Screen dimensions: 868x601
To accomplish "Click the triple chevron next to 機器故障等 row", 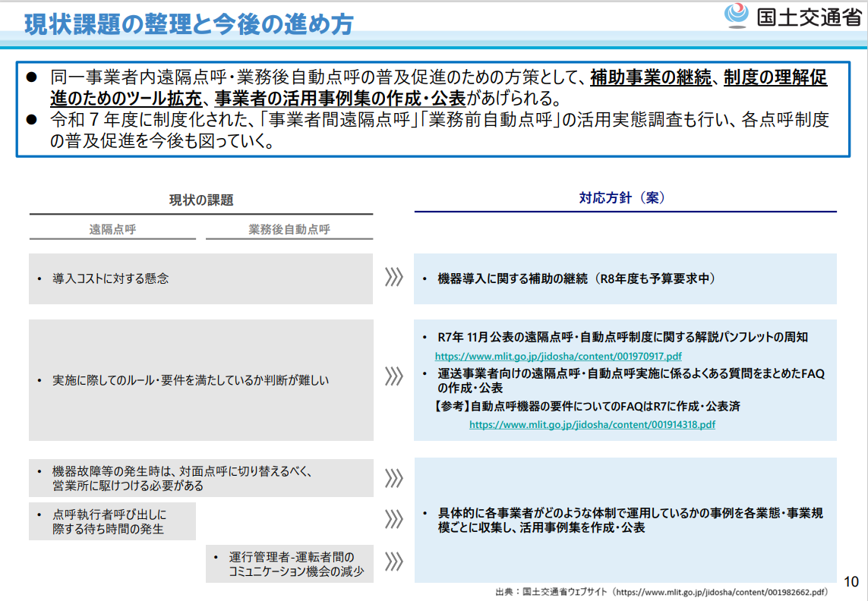I will [x=393, y=478].
